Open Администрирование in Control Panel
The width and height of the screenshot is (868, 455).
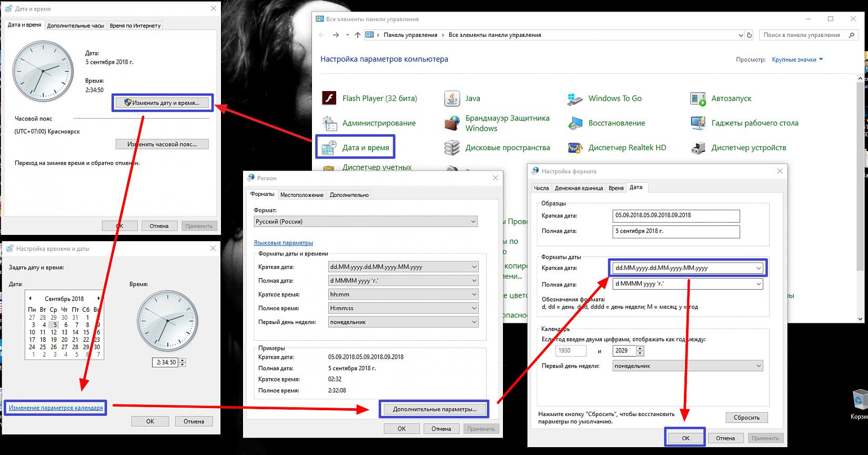369,123
